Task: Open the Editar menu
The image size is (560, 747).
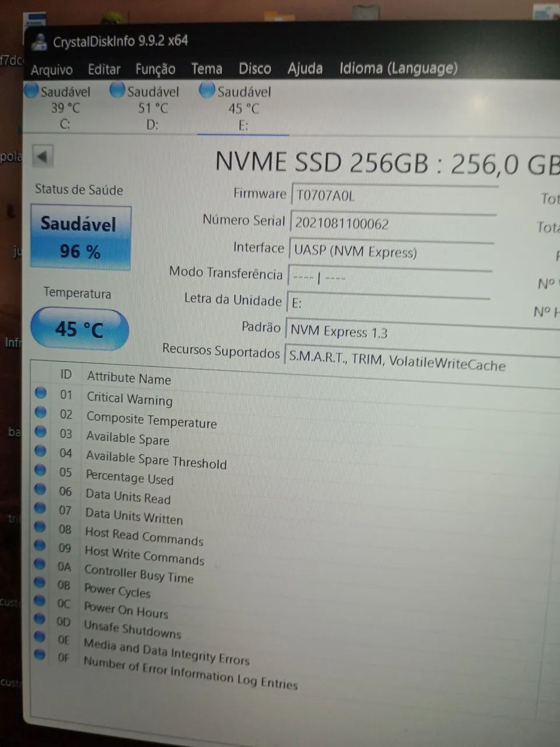Action: click(x=104, y=69)
